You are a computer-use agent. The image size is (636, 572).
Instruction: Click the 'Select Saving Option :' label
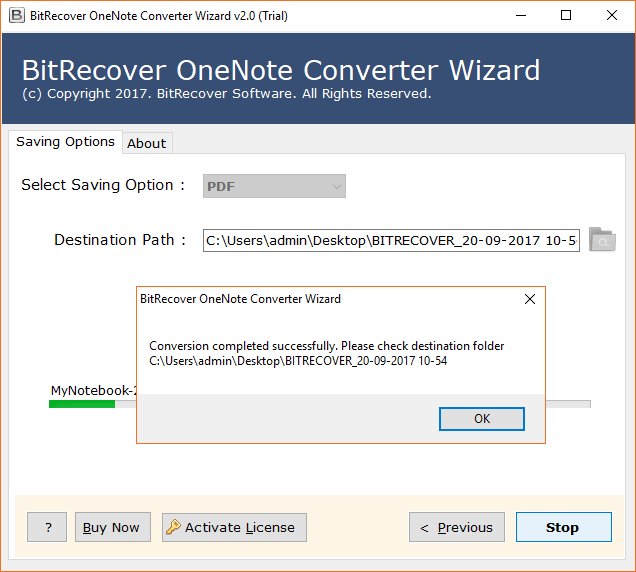tap(103, 185)
